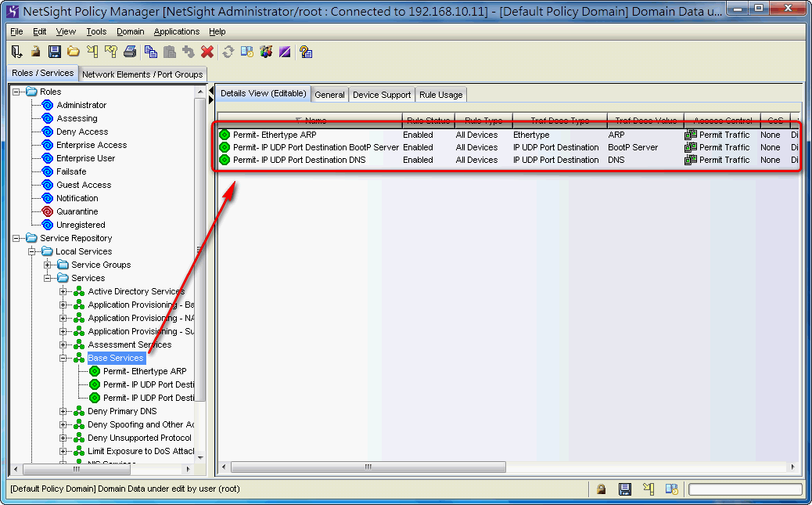Click the red X Delete toolbar icon
The height and width of the screenshot is (505, 812).
tap(207, 52)
